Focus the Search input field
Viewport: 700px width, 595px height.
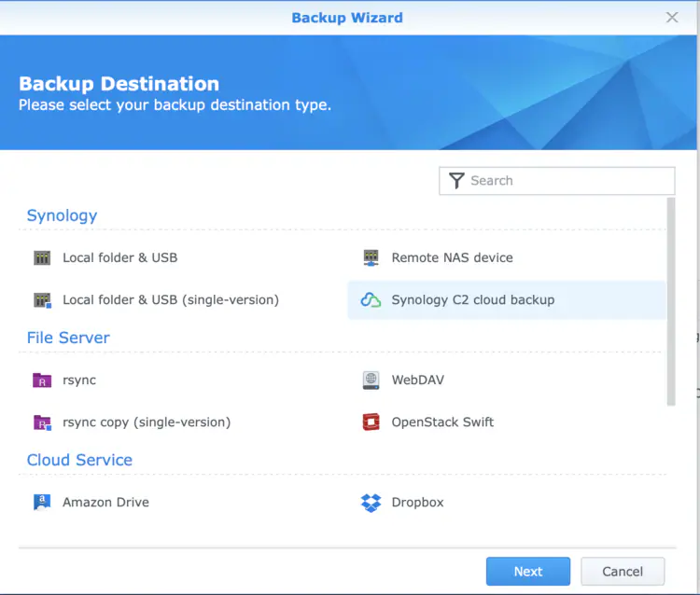pos(556,181)
